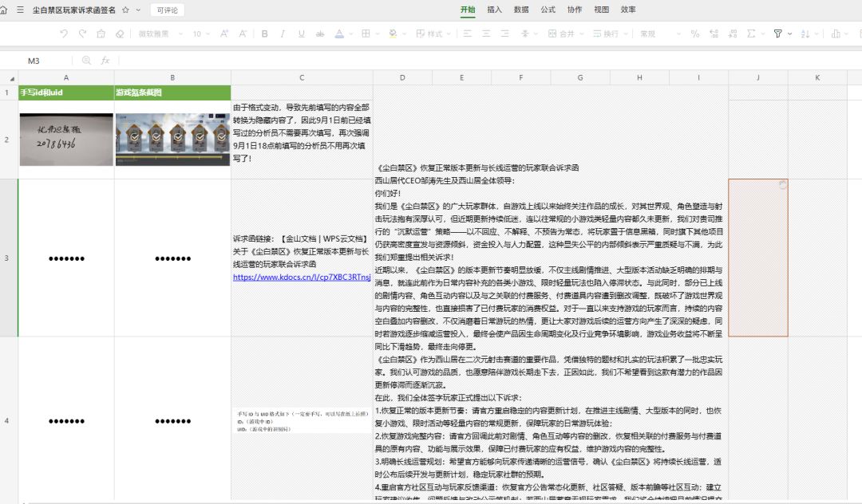Click the eraser clear-format icon
This screenshot has height=504, width=862.
[x=120, y=34]
